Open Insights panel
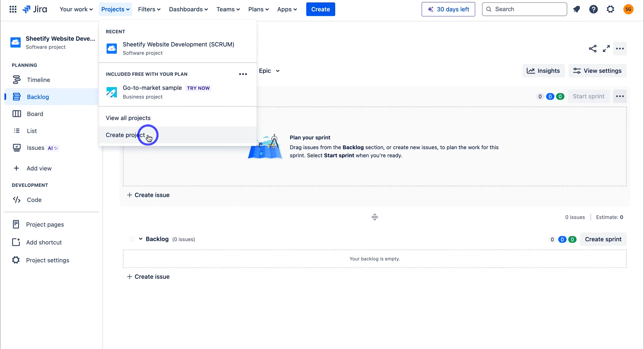The height and width of the screenshot is (349, 644). click(x=543, y=71)
